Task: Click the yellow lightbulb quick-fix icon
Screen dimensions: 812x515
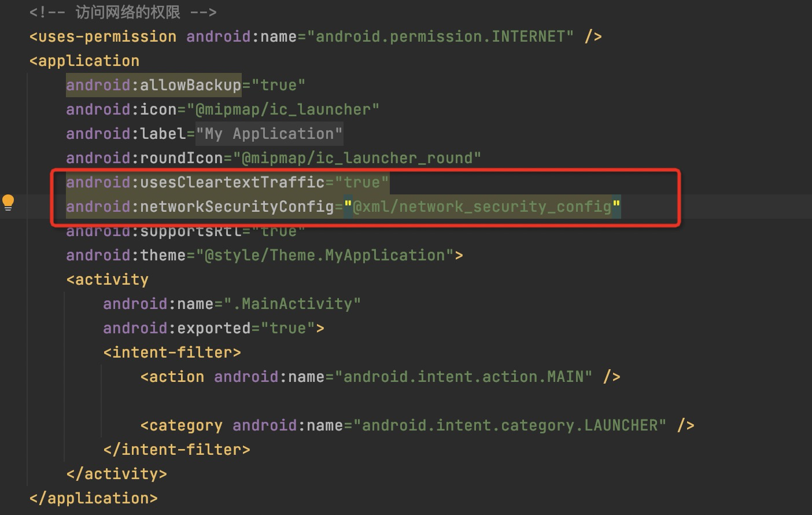Action: coord(8,203)
